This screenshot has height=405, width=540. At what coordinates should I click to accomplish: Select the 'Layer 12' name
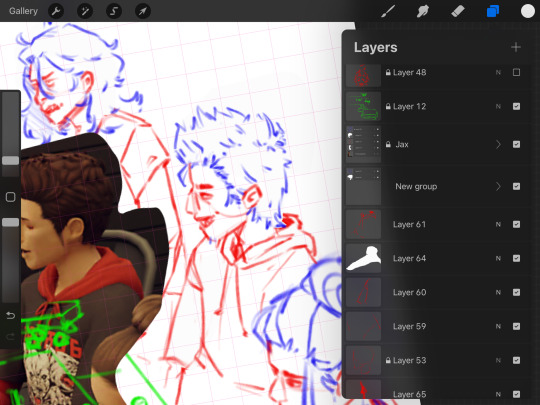coord(409,106)
